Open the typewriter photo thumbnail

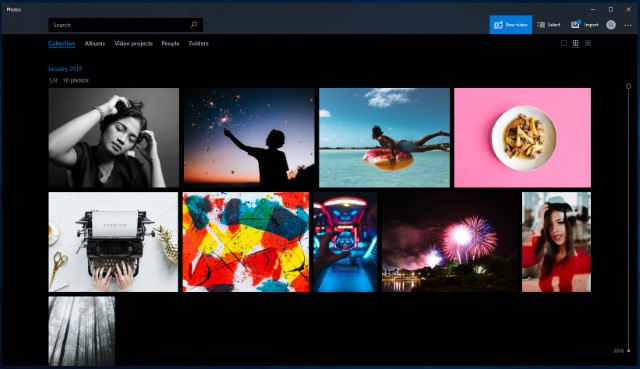coord(113,242)
